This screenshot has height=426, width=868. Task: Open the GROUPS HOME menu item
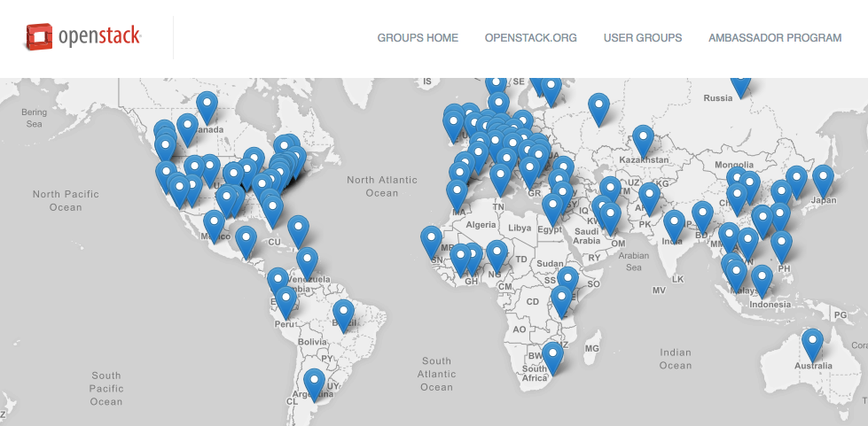pos(418,37)
